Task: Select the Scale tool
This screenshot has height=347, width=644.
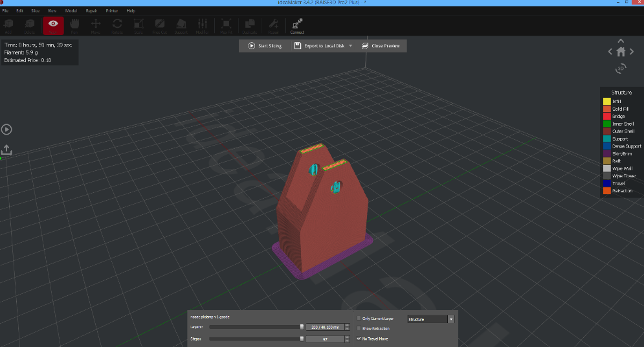Action: [139, 25]
